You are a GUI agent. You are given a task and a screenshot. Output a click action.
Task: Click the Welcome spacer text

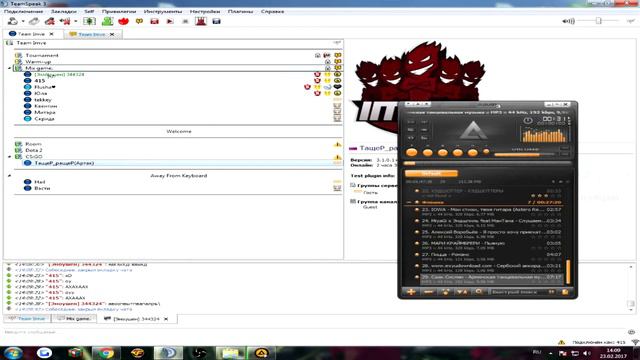[x=179, y=131]
